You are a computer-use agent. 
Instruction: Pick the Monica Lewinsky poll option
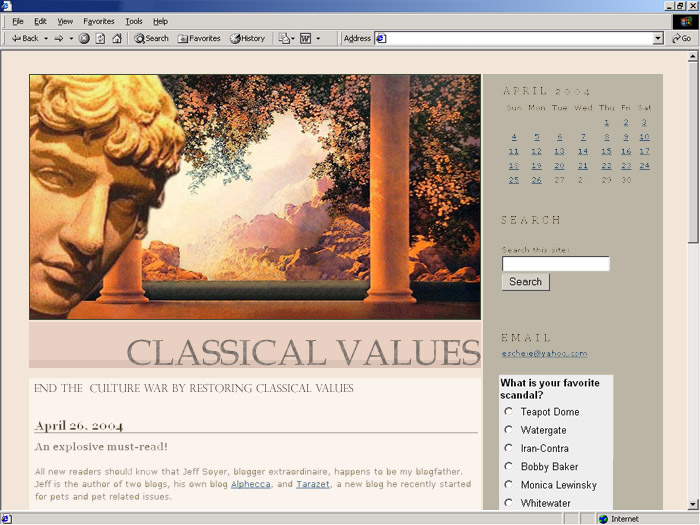[x=508, y=485]
